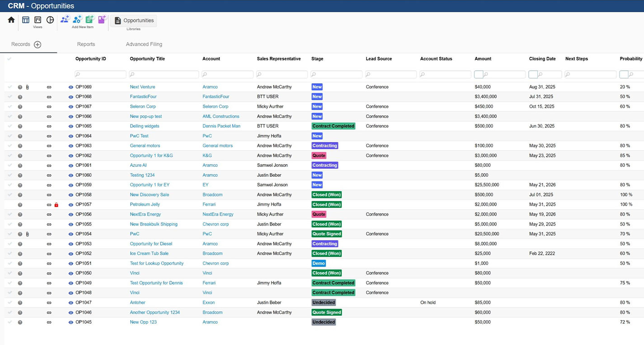Click the Contract Completed stage badge on OP1065
The width and height of the screenshot is (644, 345).
click(334, 126)
